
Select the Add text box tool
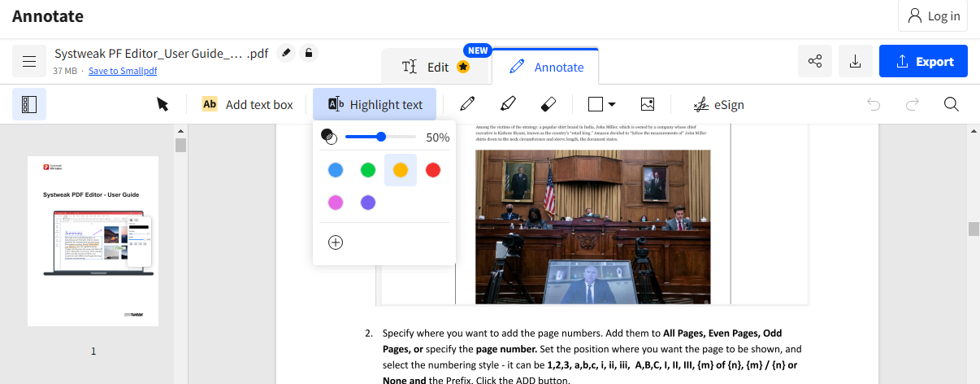(x=247, y=104)
